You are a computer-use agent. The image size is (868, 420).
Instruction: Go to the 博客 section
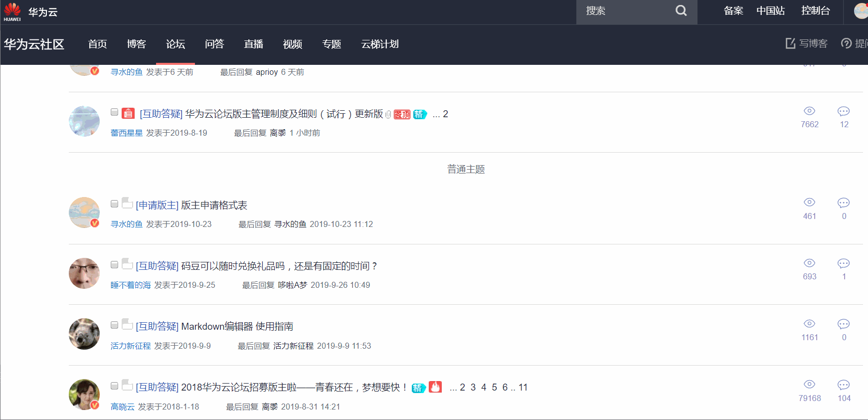point(136,44)
